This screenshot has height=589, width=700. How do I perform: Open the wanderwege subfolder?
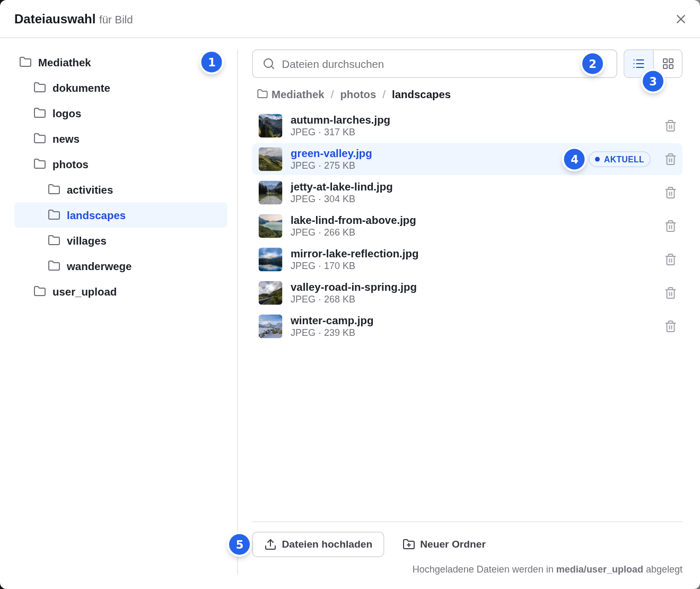[x=121, y=266]
